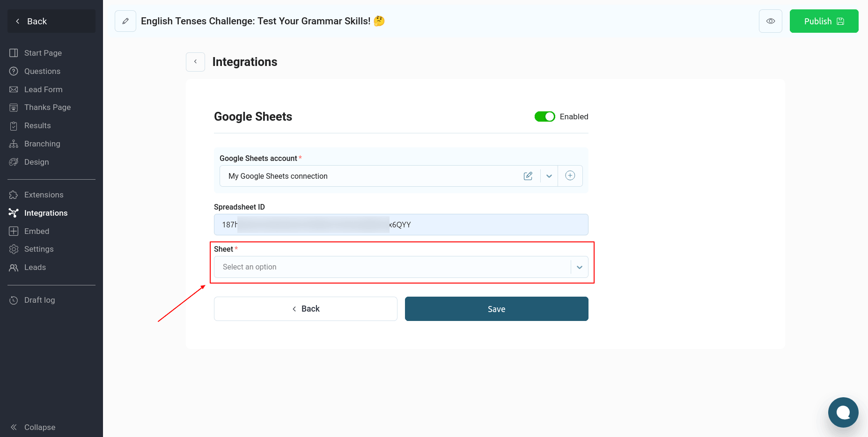Click the back chevron beside Integrations heading
This screenshot has width=868, height=437.
[x=195, y=62]
